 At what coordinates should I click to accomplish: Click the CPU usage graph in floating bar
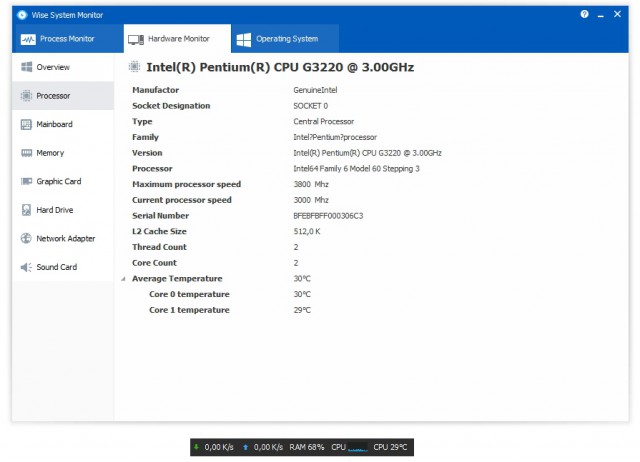pos(358,447)
